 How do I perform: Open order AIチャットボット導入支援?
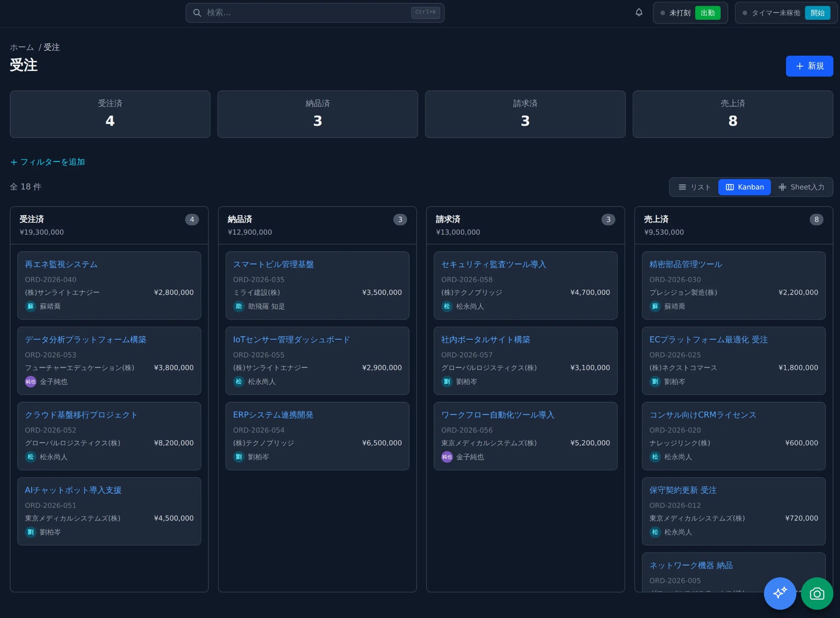(73, 490)
